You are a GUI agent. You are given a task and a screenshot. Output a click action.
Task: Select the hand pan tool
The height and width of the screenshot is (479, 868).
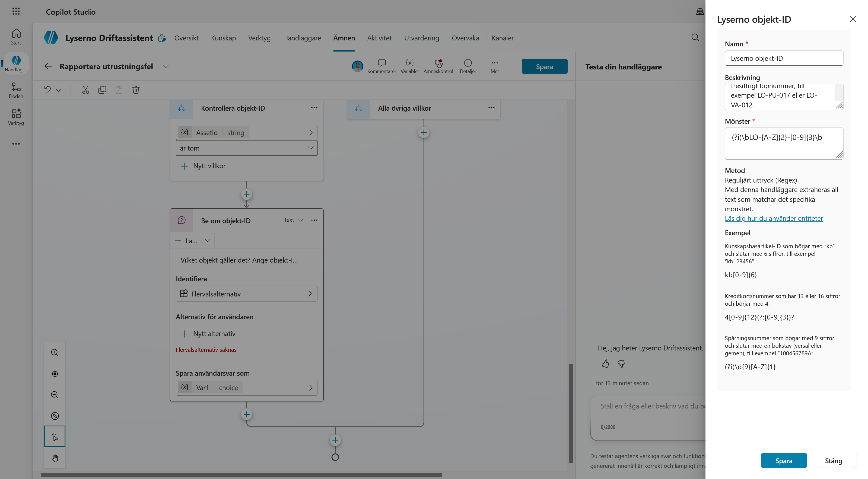55,458
